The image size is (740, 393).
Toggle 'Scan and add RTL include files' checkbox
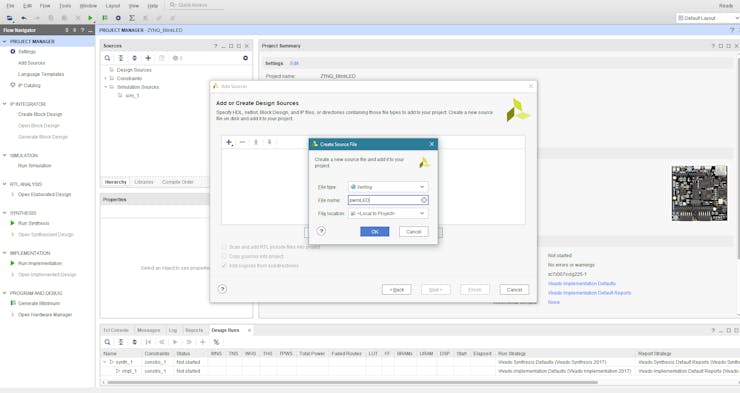[224, 247]
